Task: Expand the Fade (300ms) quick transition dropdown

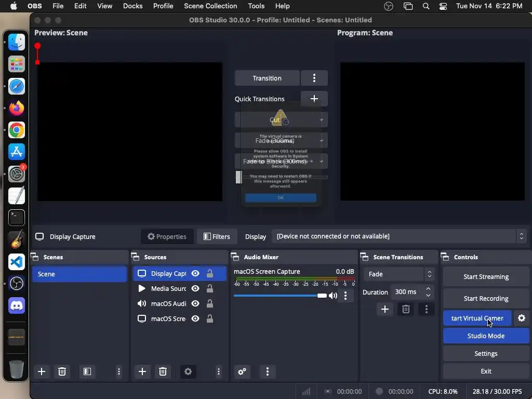Action: 321,140
